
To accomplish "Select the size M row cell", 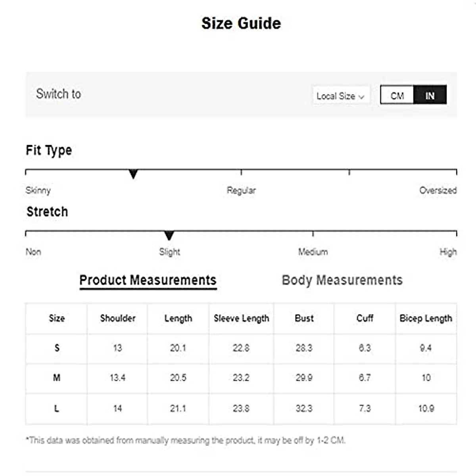I will click(57, 378).
